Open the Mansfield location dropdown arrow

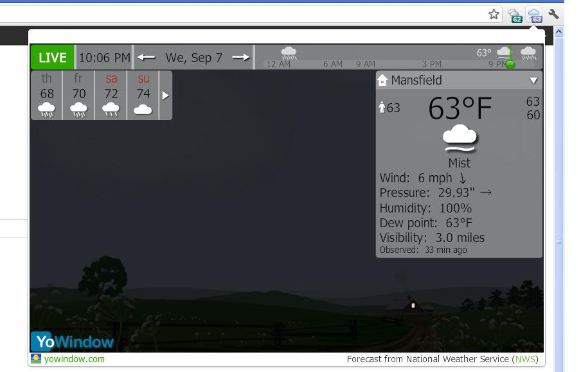(x=533, y=80)
